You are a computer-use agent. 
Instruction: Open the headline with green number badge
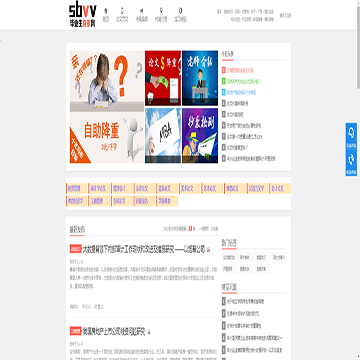coord(243,81)
